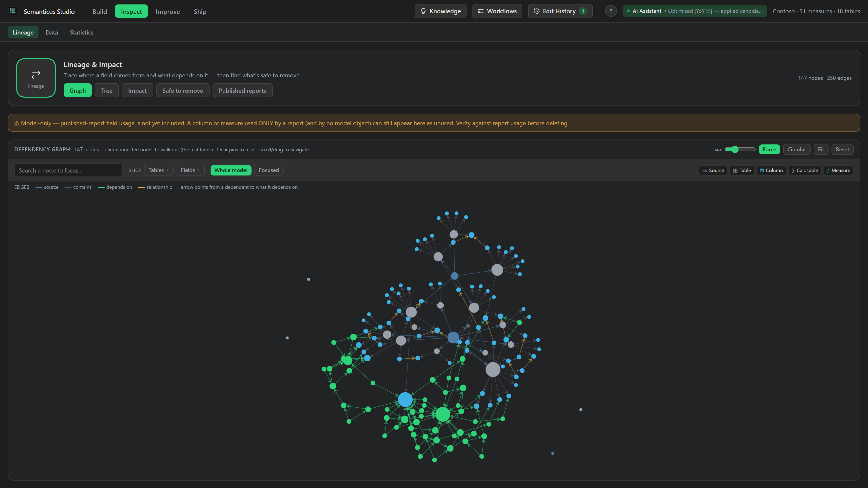Click 'Contoso · 51 measures · 18 tables' text
868x488 pixels.
click(816, 11)
